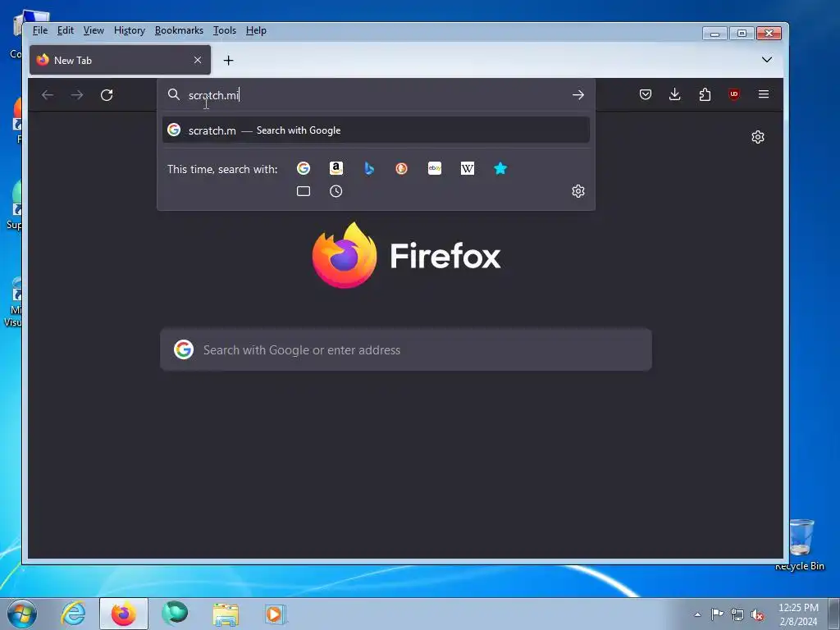Open the History menu
Screen dimensions: 840x630
point(129,30)
